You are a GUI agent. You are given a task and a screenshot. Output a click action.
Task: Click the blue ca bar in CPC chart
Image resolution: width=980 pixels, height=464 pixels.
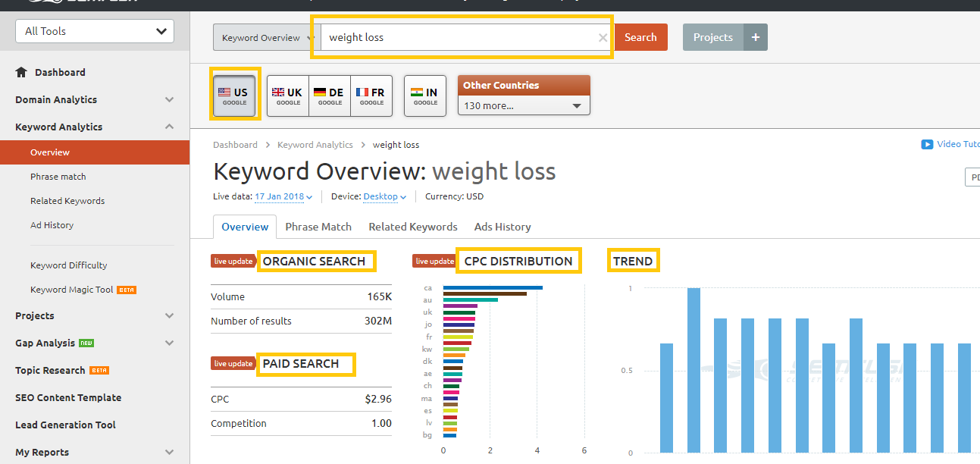point(493,287)
